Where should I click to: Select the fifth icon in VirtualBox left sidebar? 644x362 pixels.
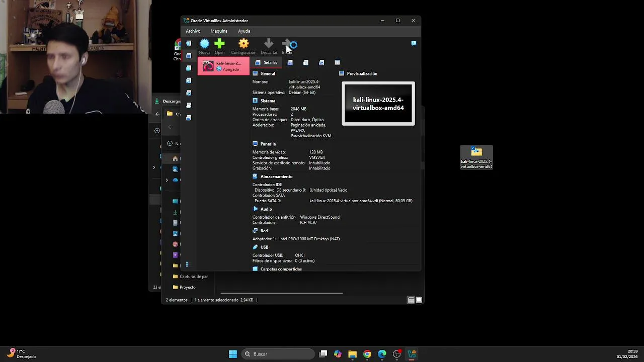[x=189, y=93]
